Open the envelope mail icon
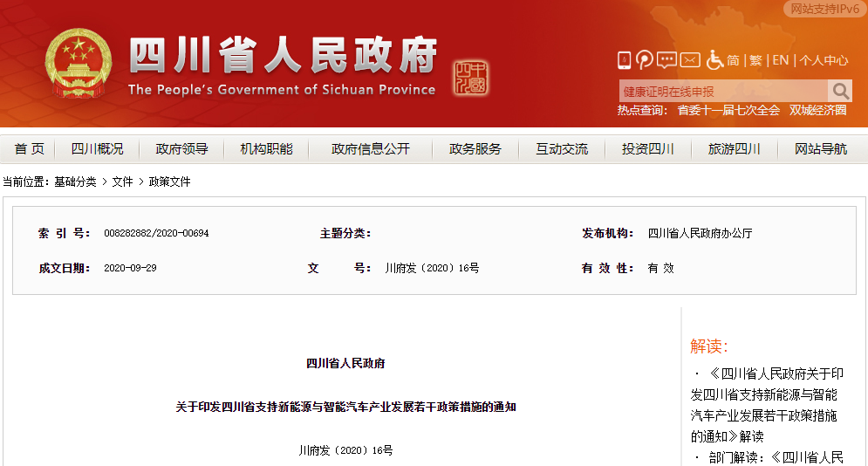 click(x=690, y=60)
